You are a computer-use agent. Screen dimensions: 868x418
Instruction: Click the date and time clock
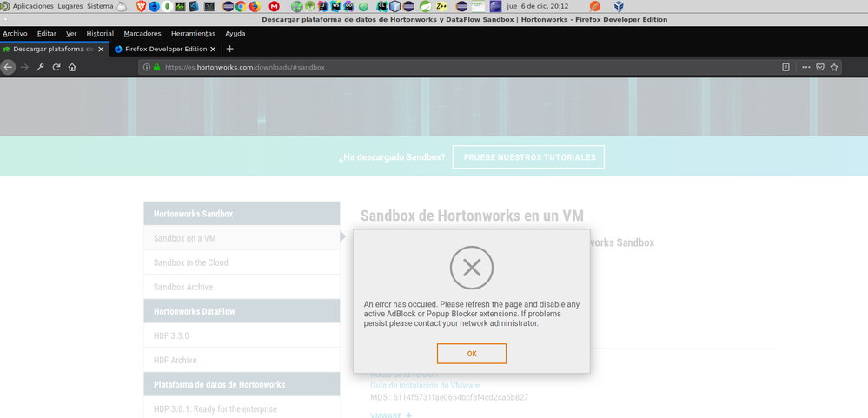pos(538,6)
